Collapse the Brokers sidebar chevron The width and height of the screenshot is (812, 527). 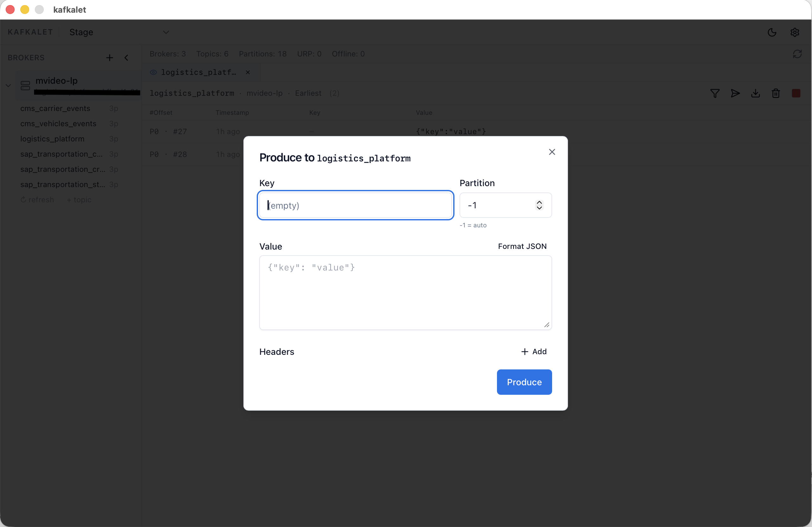point(126,58)
